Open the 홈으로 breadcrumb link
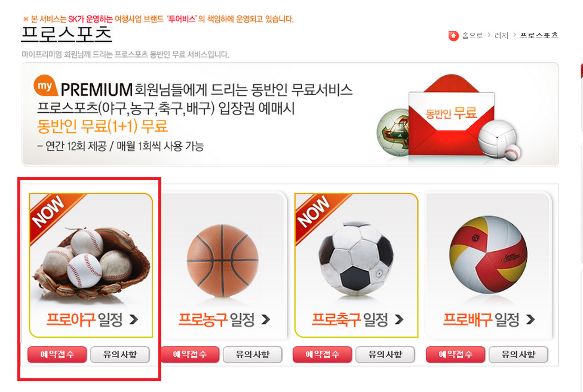Screen dimensions: 583x392 [x=472, y=36]
